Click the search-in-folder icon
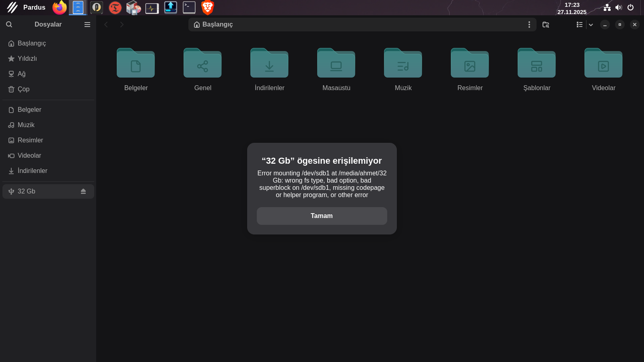Image resolution: width=644 pixels, height=362 pixels. pyautogui.click(x=546, y=25)
